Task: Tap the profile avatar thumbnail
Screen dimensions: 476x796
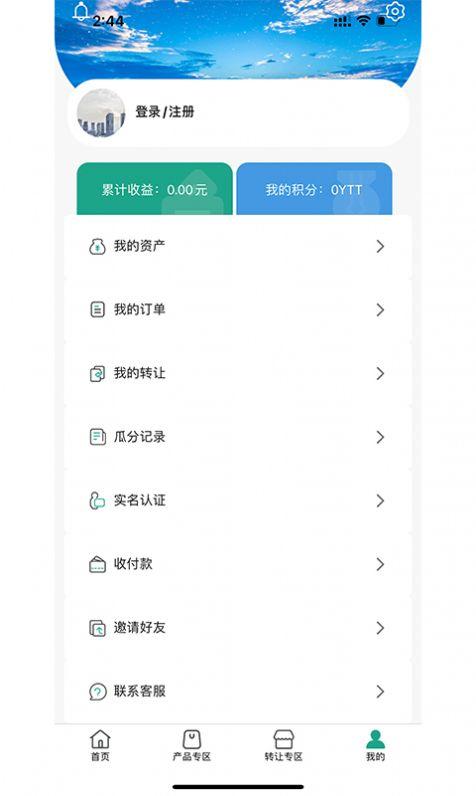Action: click(x=101, y=113)
